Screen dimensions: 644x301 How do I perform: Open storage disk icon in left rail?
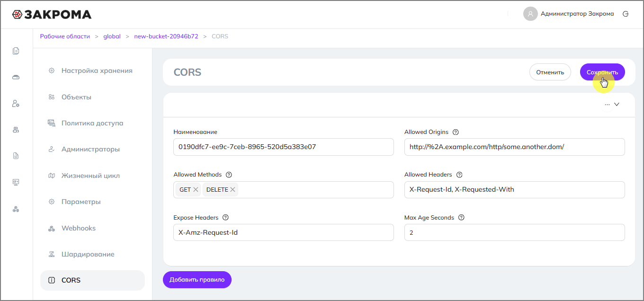[16, 77]
